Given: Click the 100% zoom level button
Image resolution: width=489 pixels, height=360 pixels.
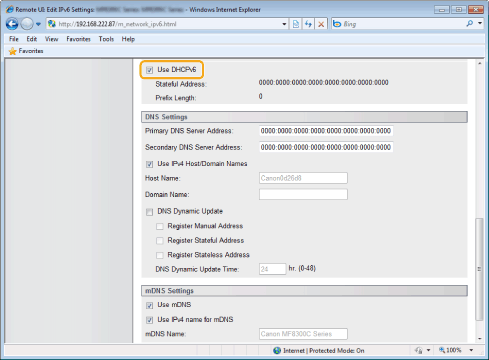Looking at the screenshot, I should coord(451,350).
